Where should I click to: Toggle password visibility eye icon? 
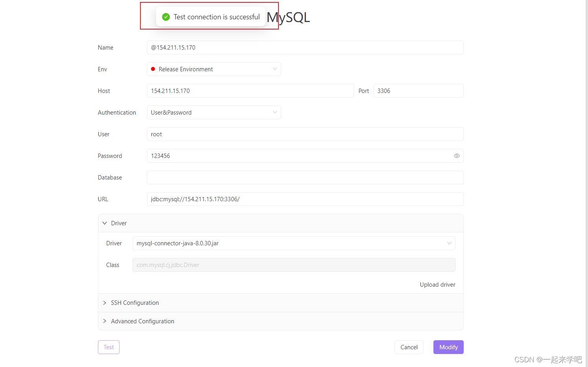coord(457,156)
